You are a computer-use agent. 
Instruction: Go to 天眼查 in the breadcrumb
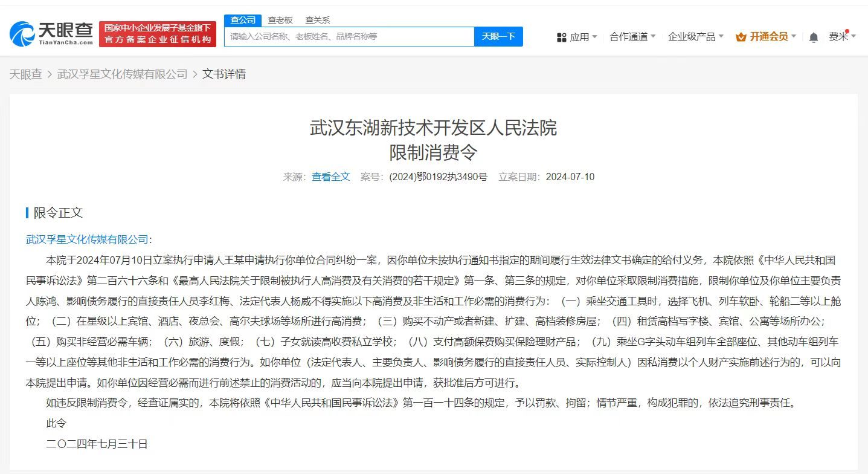point(25,74)
